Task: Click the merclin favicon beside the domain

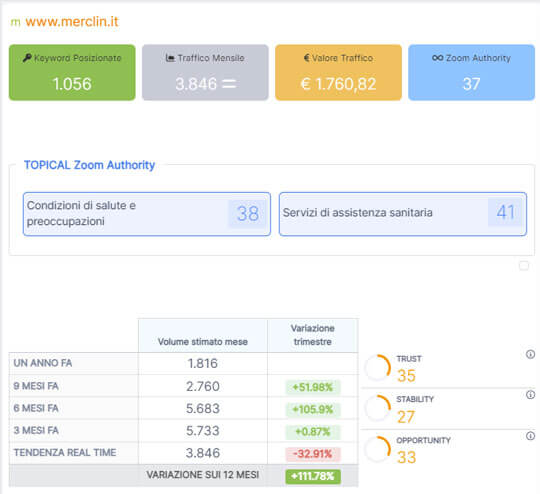Action: click(x=15, y=23)
